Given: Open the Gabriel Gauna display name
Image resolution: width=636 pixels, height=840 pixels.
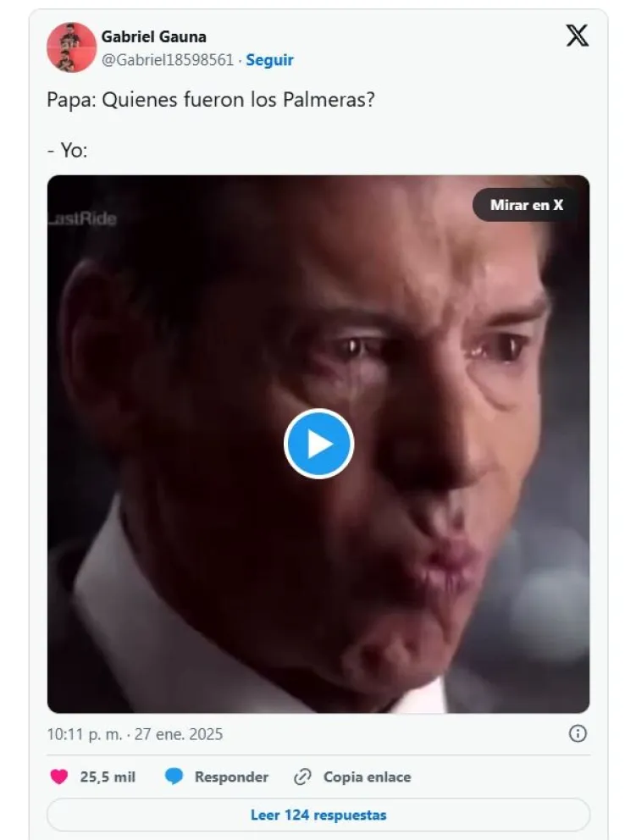Looking at the screenshot, I should click(x=153, y=36).
